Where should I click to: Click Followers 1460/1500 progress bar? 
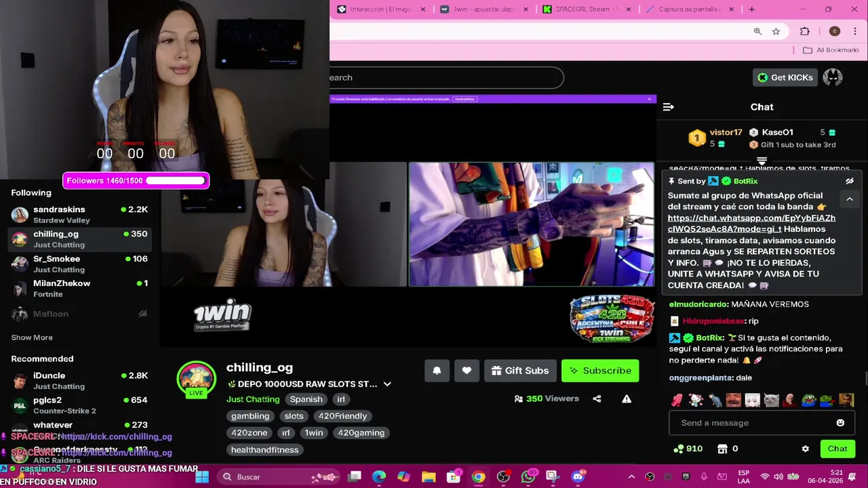pos(136,181)
